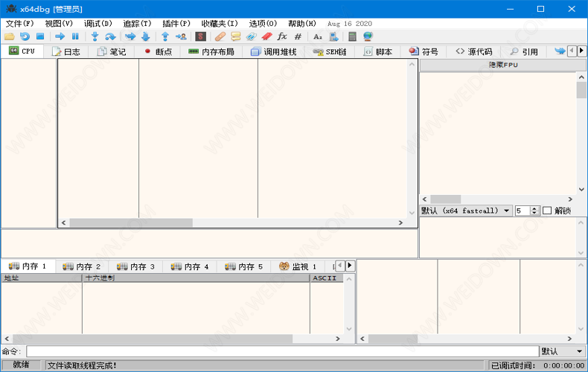Click the execute till return icon
The image size is (588, 372).
165,36
